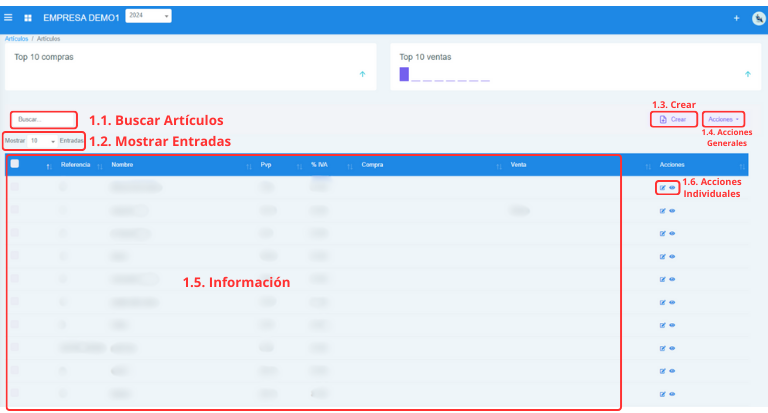Edit the sixth article row

(663, 302)
